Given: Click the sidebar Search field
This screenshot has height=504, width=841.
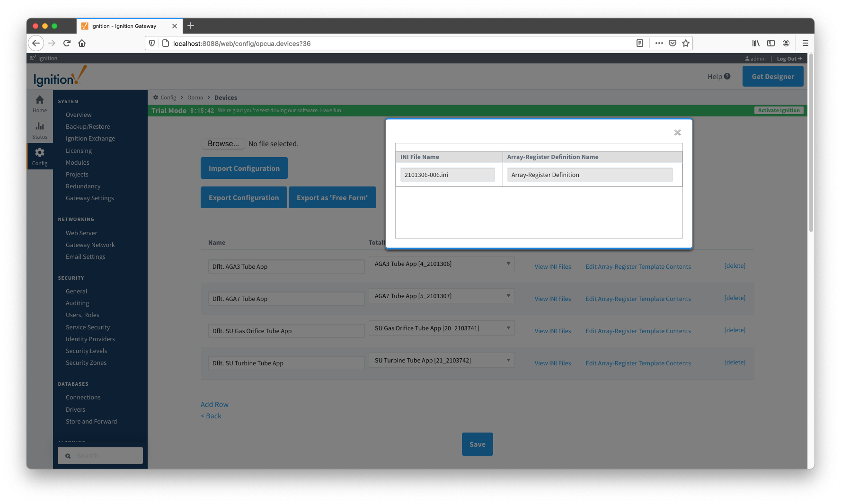Looking at the screenshot, I should (x=100, y=455).
